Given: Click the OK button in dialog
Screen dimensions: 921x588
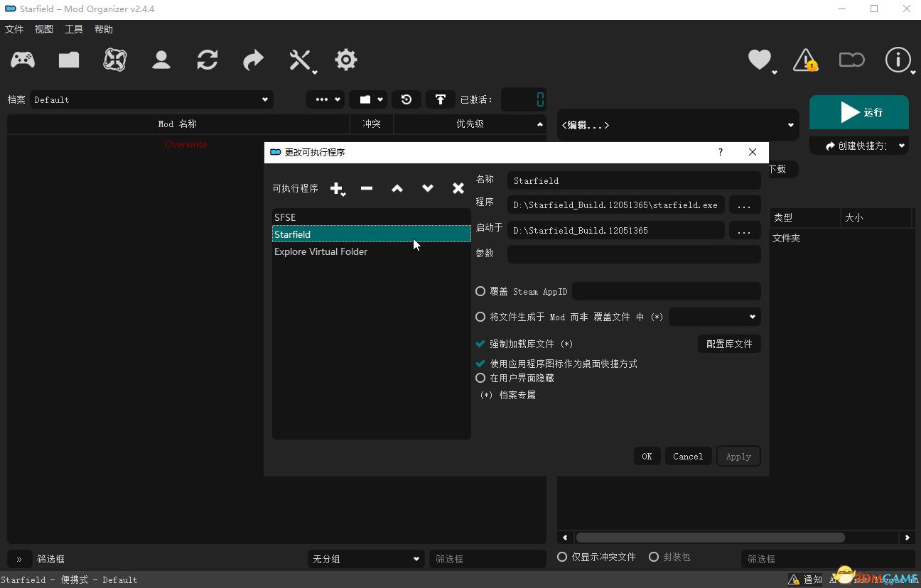Looking at the screenshot, I should [647, 457].
